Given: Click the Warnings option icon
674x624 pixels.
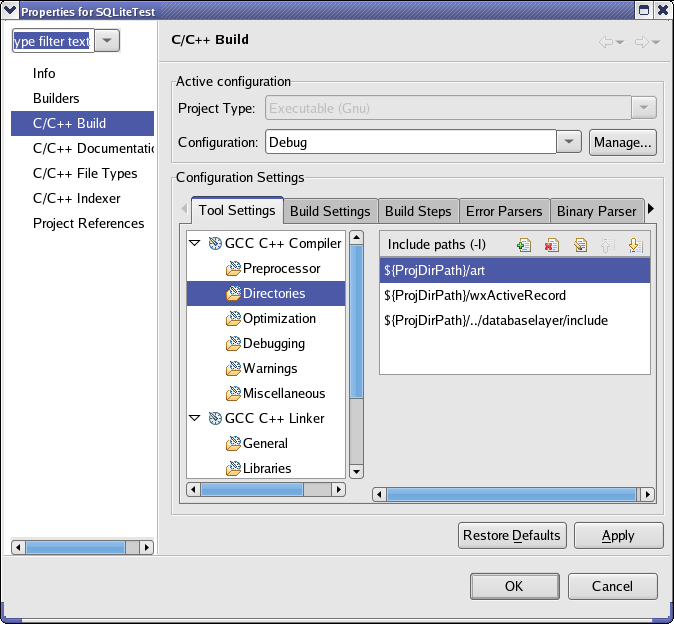Looking at the screenshot, I should coord(233,368).
